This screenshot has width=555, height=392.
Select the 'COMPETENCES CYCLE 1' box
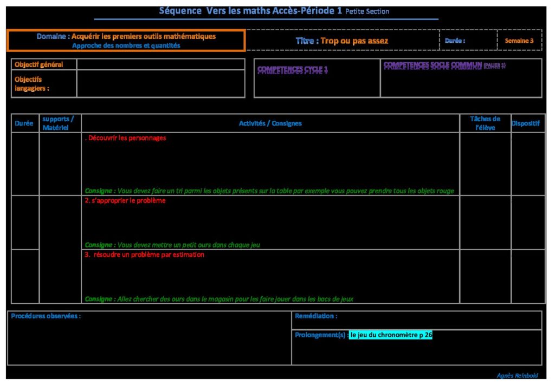[317, 78]
